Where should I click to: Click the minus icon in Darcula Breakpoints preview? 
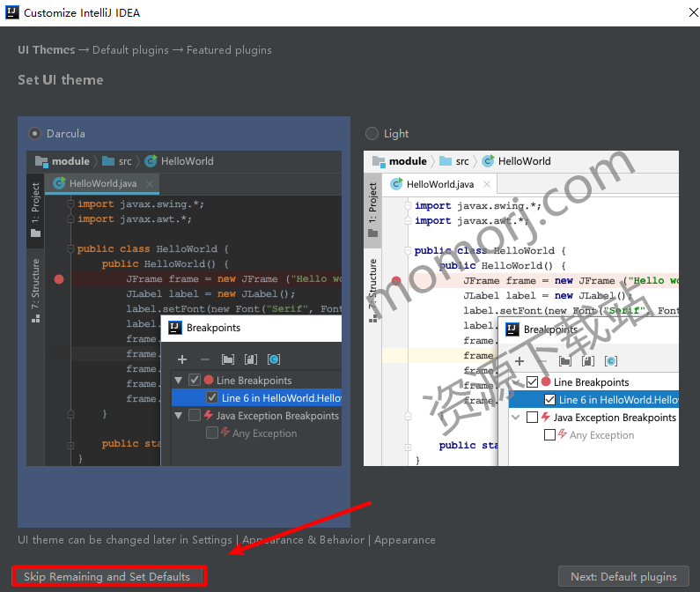[x=205, y=359]
